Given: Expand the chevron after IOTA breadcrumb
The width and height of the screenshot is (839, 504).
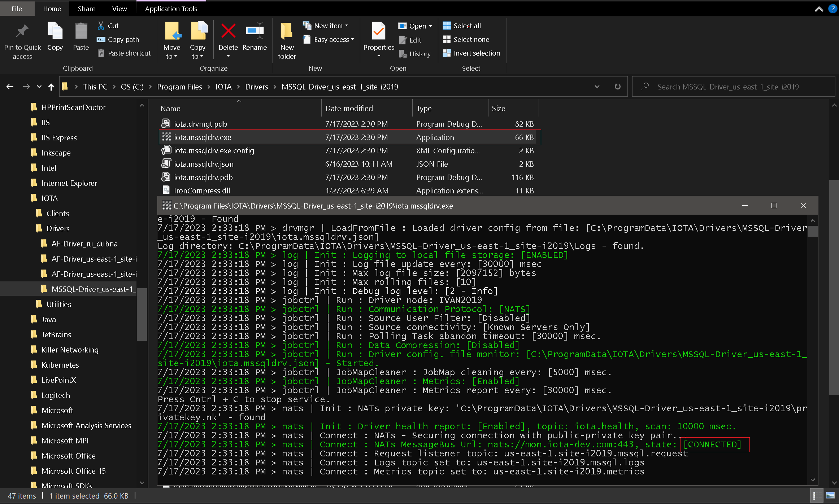Looking at the screenshot, I should [239, 87].
